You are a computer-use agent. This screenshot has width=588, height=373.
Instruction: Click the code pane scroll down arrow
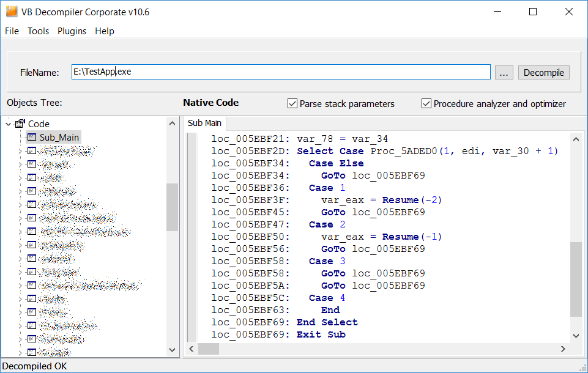click(576, 336)
